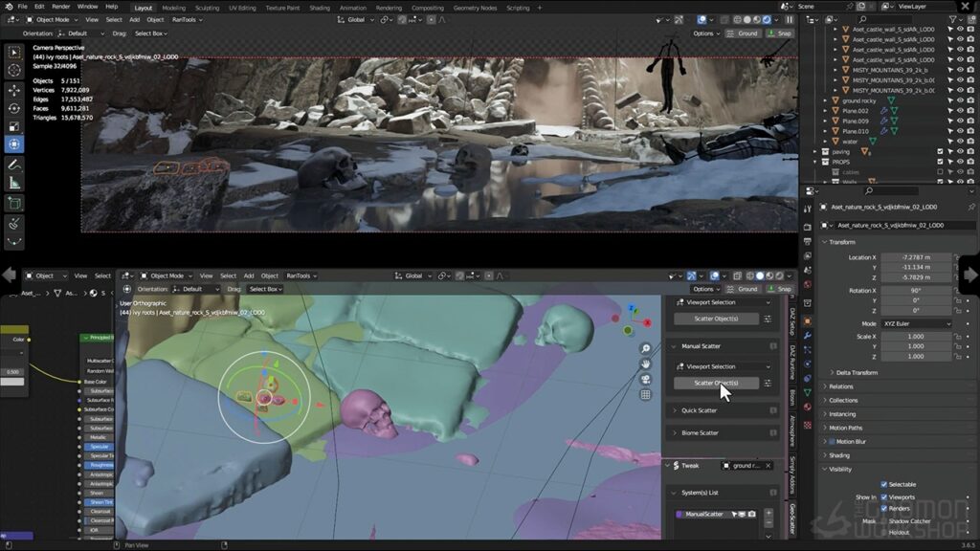Click the outliner search magnifier icon
The height and width of the screenshot is (551, 980).
863,19
